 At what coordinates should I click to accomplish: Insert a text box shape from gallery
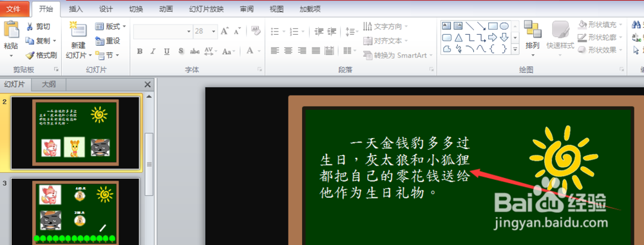pos(446,26)
